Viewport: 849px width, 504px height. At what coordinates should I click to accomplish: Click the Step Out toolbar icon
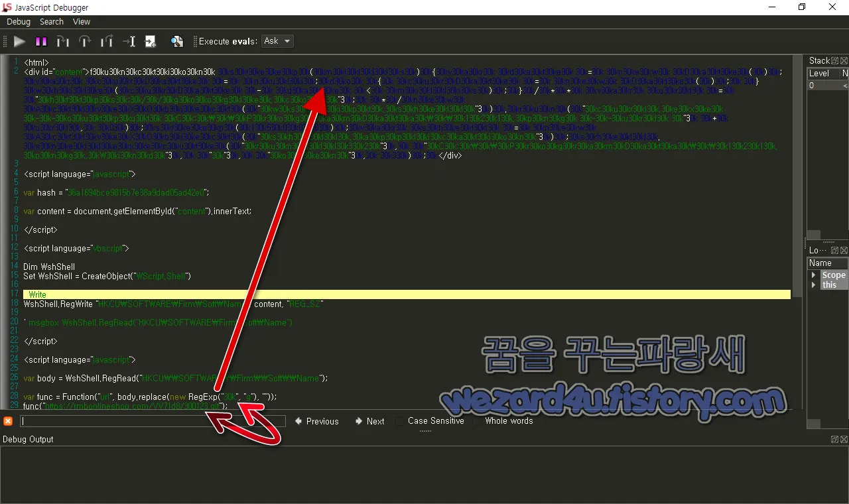coord(107,41)
